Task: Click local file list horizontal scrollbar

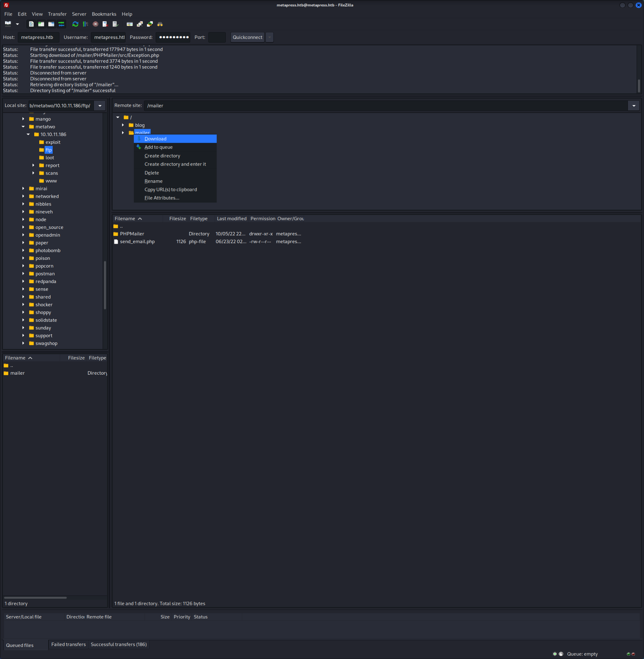Action: coord(35,598)
